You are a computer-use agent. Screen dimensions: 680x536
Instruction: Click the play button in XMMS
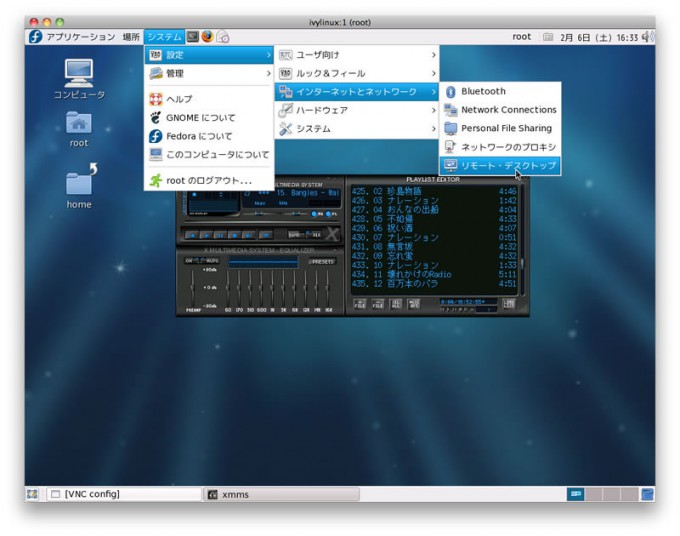pyautogui.click(x=206, y=235)
